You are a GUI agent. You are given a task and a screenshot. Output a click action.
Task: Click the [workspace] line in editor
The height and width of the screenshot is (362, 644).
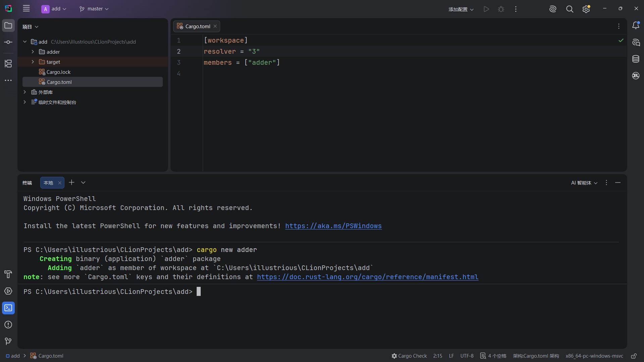[x=226, y=41]
